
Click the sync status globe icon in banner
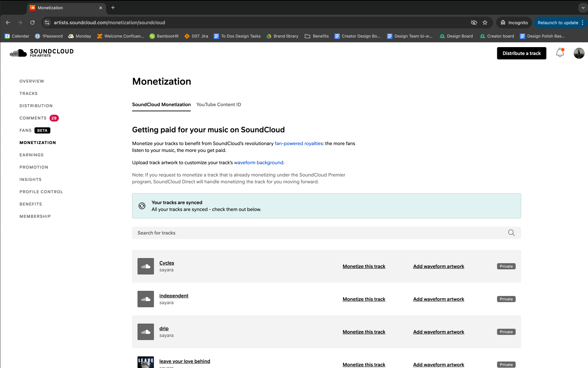click(x=142, y=206)
